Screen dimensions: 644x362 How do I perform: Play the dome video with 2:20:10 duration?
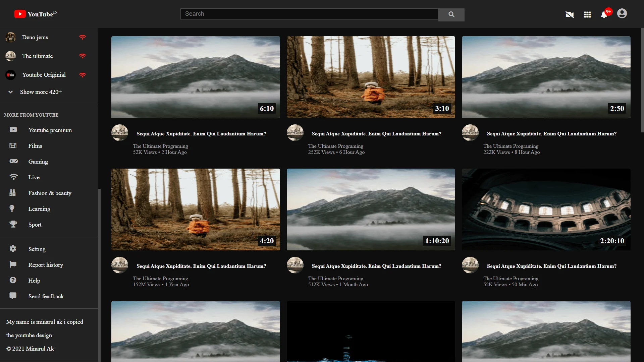pos(546,209)
